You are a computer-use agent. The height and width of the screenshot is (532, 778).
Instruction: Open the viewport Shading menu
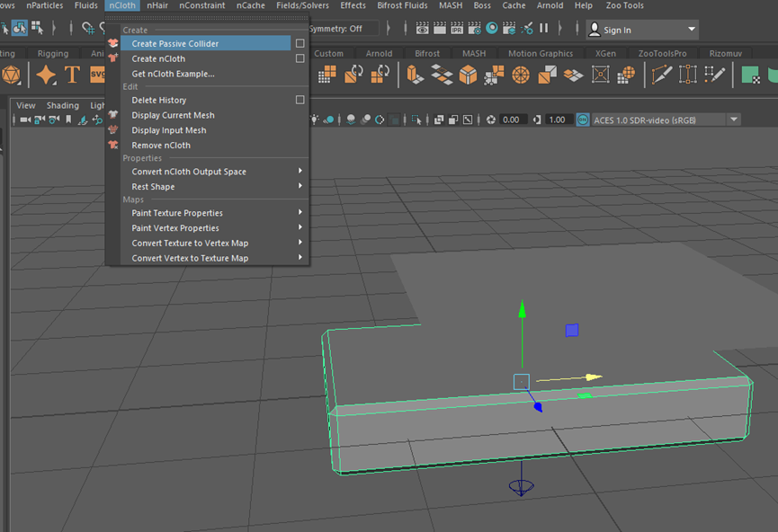(63, 106)
